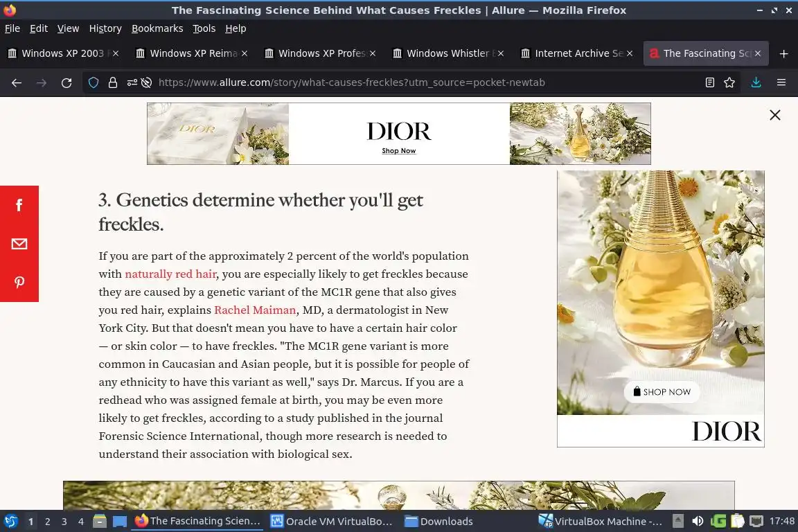The image size is (798, 532).
Task: Bookmark this page with star icon
Action: click(x=729, y=82)
